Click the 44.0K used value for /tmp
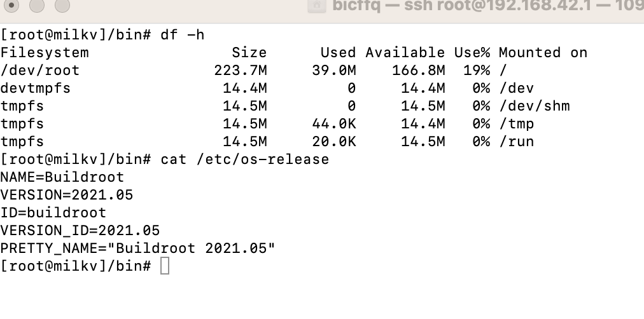Screen dimensions: 644x319 tap(334, 124)
